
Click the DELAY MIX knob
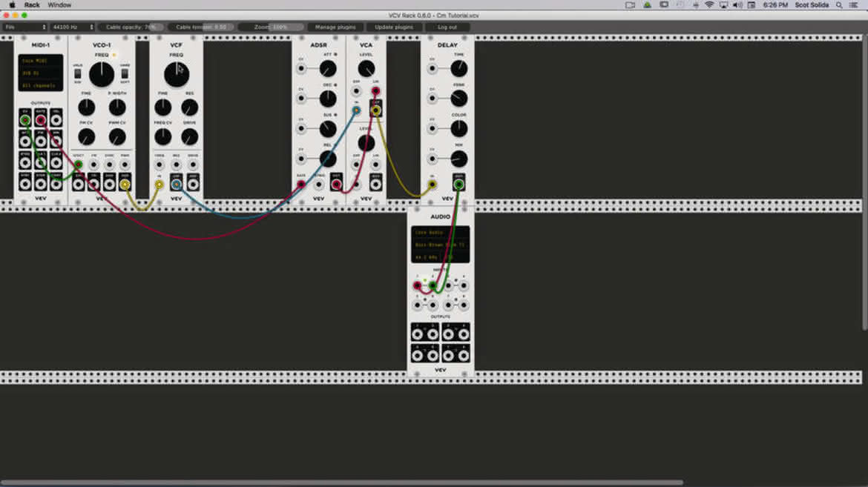coord(459,159)
